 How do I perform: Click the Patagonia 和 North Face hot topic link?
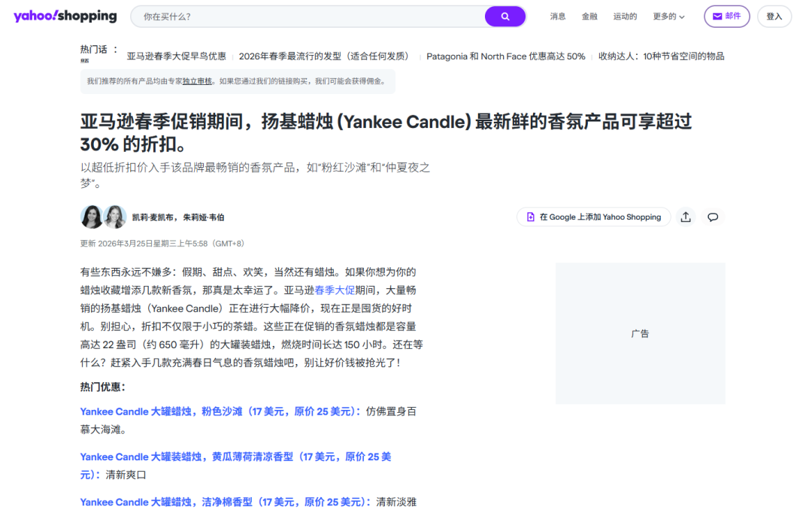point(505,56)
